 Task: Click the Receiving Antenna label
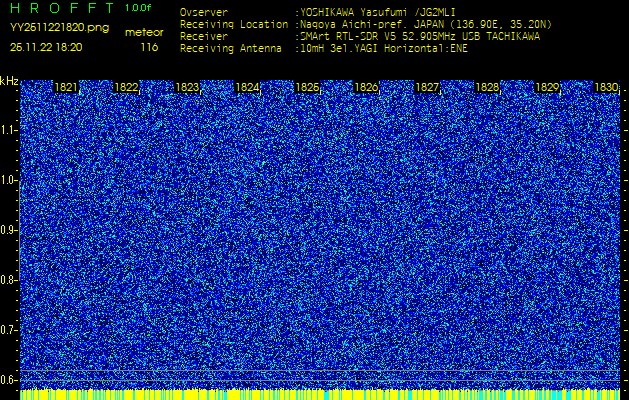coord(231,49)
